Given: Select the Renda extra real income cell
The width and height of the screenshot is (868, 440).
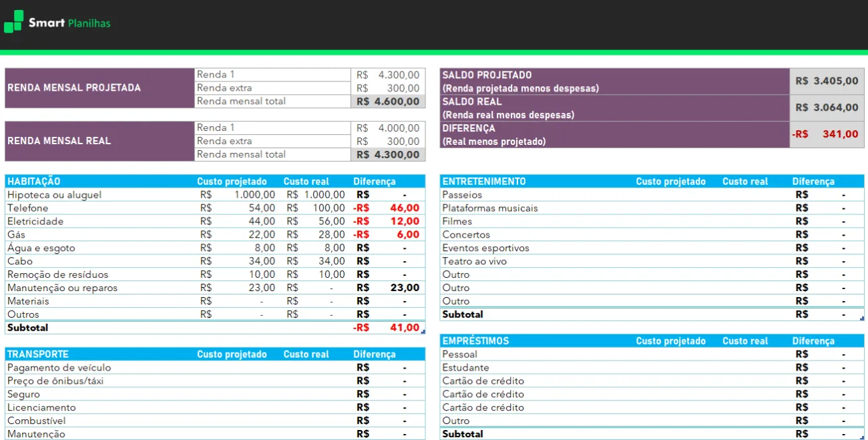Looking at the screenshot, I should pyautogui.click(x=388, y=141).
